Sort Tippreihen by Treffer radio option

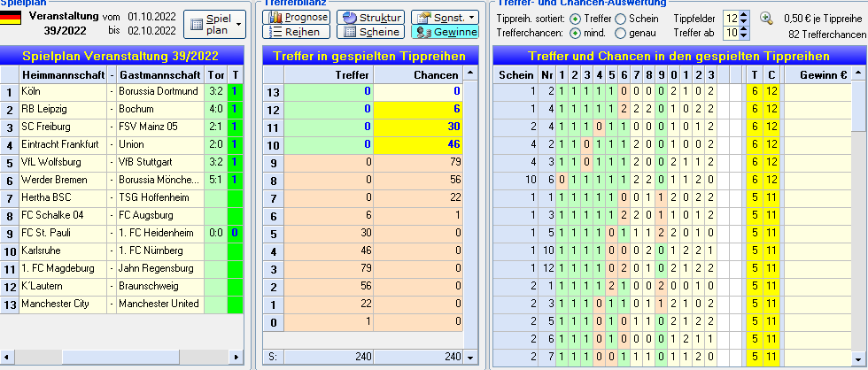[575, 19]
